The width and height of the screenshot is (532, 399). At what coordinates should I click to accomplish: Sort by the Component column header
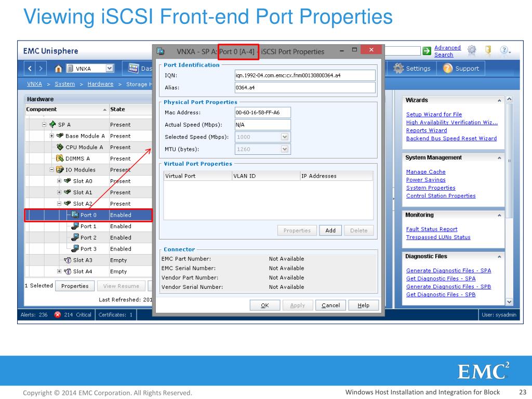[67, 109]
